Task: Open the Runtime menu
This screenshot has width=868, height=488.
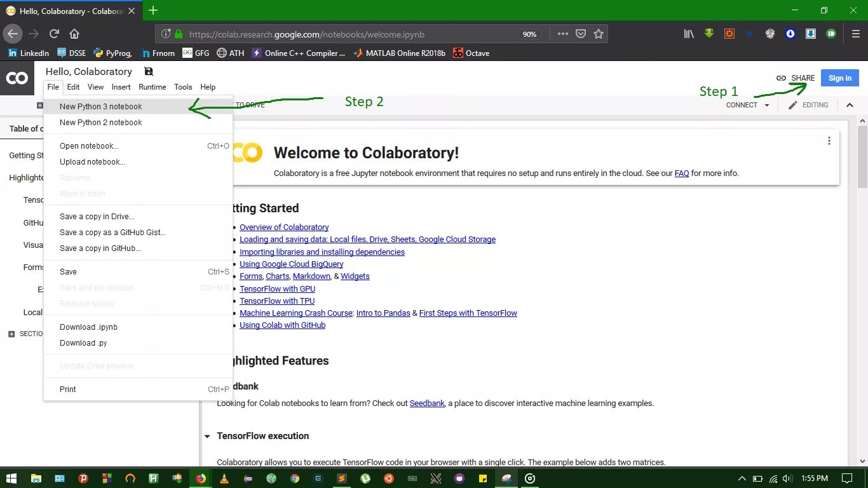Action: point(153,87)
